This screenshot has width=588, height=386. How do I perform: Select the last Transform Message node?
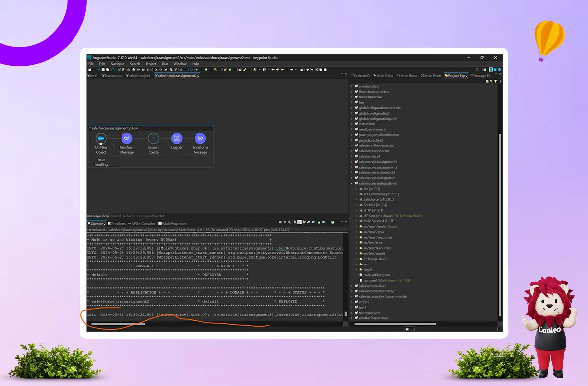(x=200, y=139)
